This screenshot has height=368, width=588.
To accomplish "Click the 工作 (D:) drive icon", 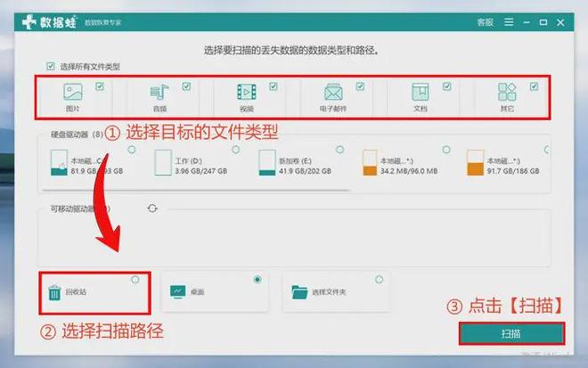I will coord(163,162).
